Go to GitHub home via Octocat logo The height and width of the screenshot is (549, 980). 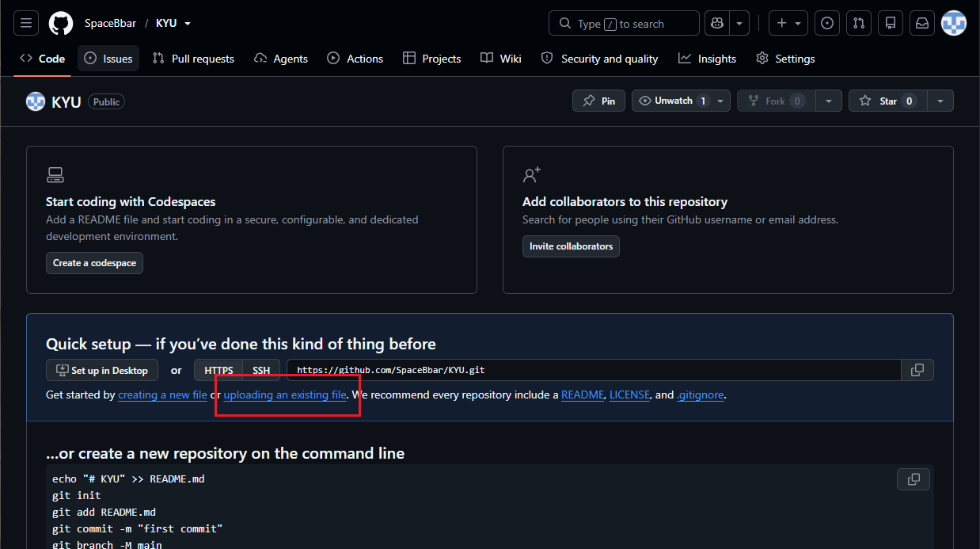pos(61,23)
